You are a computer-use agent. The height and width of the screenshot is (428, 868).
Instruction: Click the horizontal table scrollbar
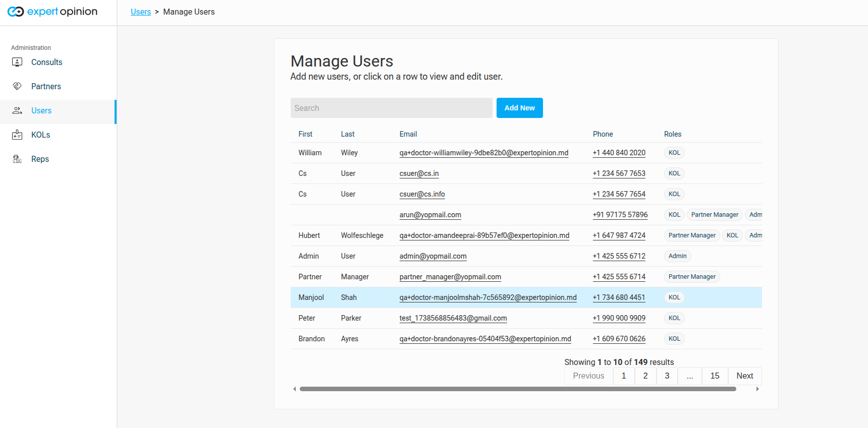pos(517,389)
